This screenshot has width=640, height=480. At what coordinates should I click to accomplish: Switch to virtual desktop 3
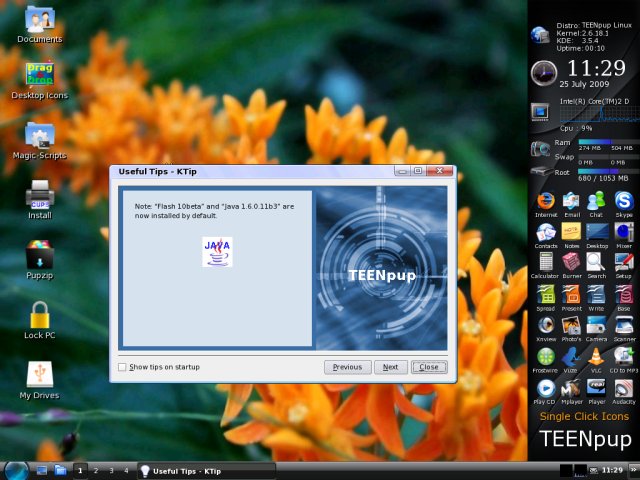(x=110, y=470)
